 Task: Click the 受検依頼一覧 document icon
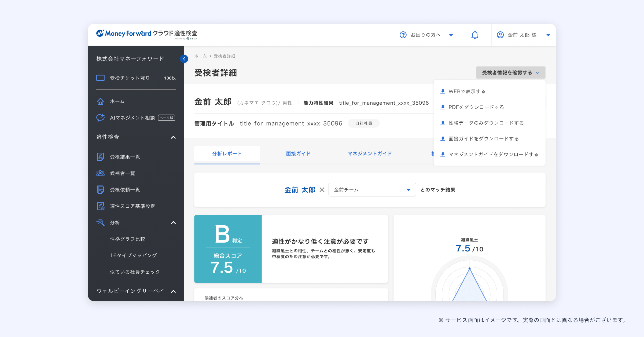[100, 189]
